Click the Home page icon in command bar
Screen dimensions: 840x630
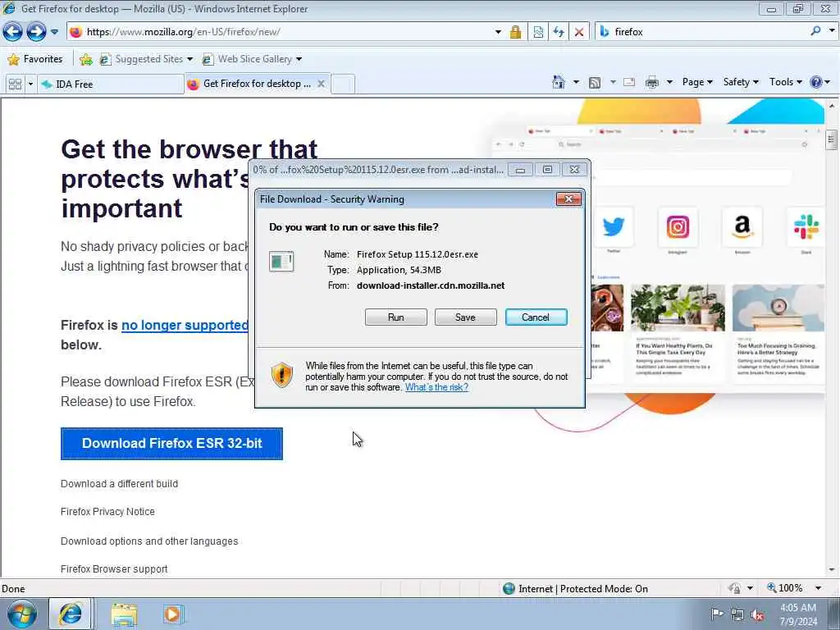tap(558, 82)
